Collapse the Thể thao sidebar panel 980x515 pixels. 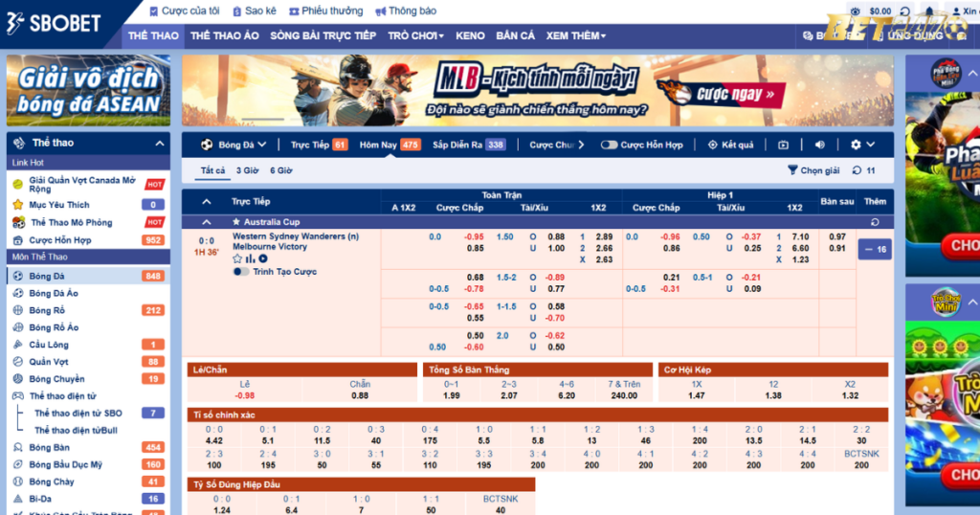[160, 144]
